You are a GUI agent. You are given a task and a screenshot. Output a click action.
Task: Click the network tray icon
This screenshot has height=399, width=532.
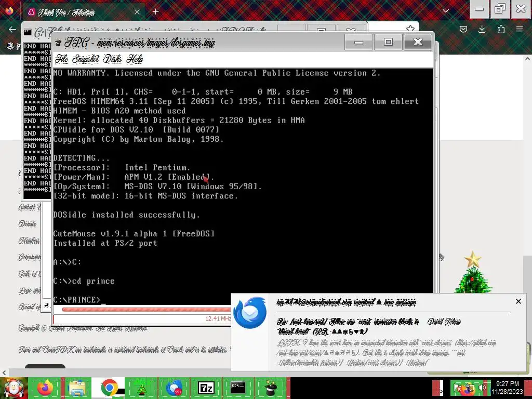tap(470, 388)
